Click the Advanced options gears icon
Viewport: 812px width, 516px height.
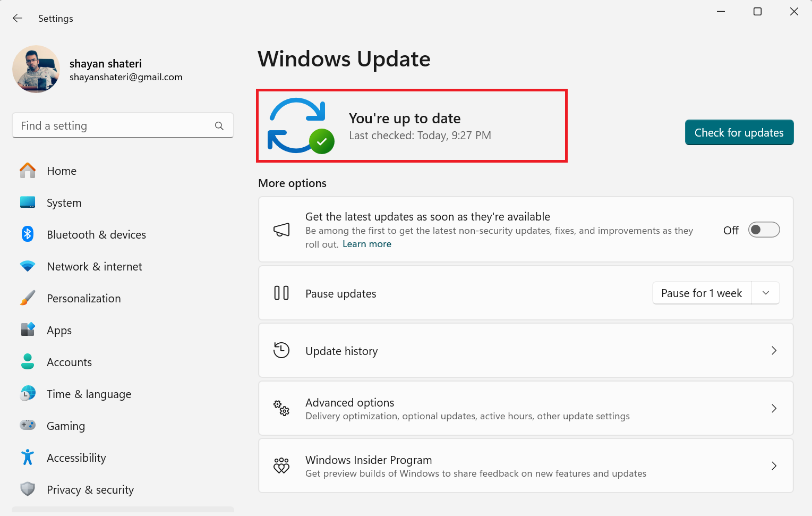[x=281, y=408]
